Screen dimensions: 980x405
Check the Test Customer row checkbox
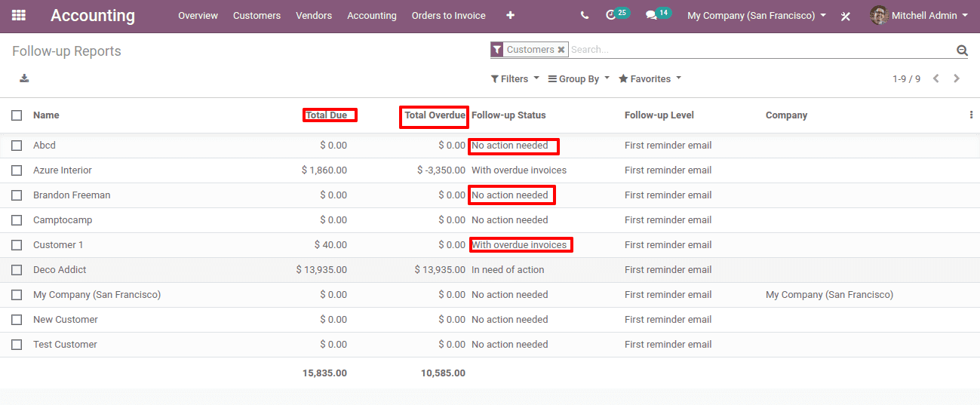17,345
